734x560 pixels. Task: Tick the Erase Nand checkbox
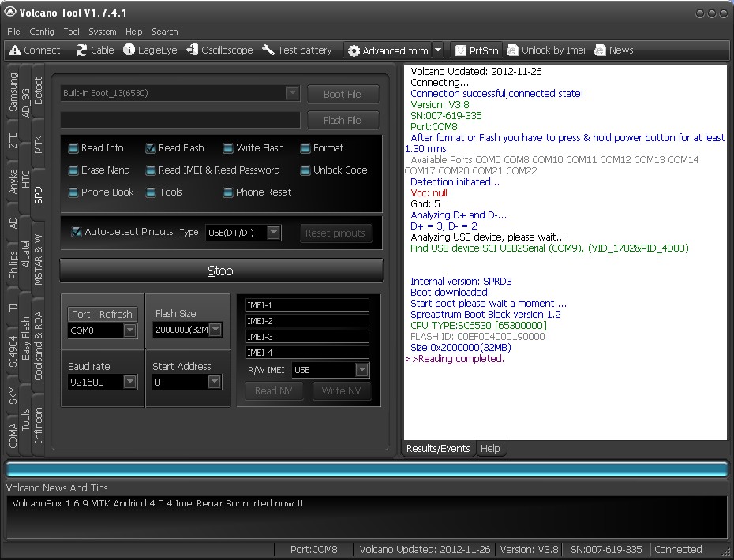click(x=73, y=170)
